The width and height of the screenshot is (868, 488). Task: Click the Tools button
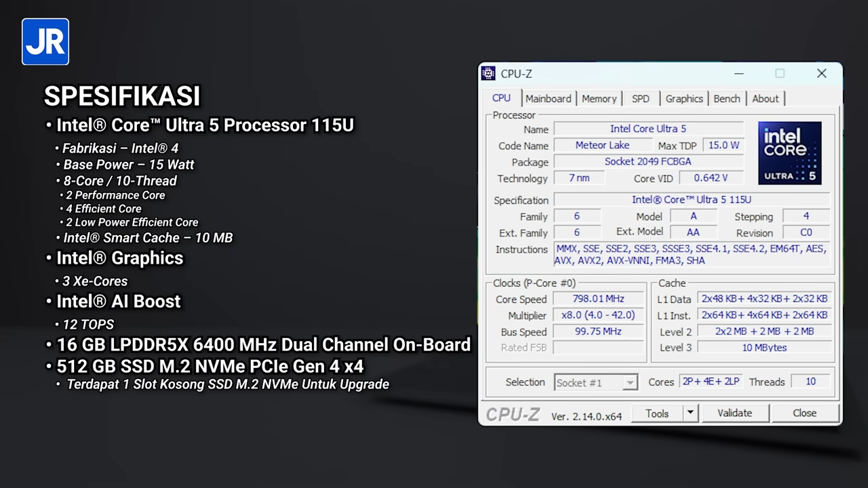click(x=656, y=413)
